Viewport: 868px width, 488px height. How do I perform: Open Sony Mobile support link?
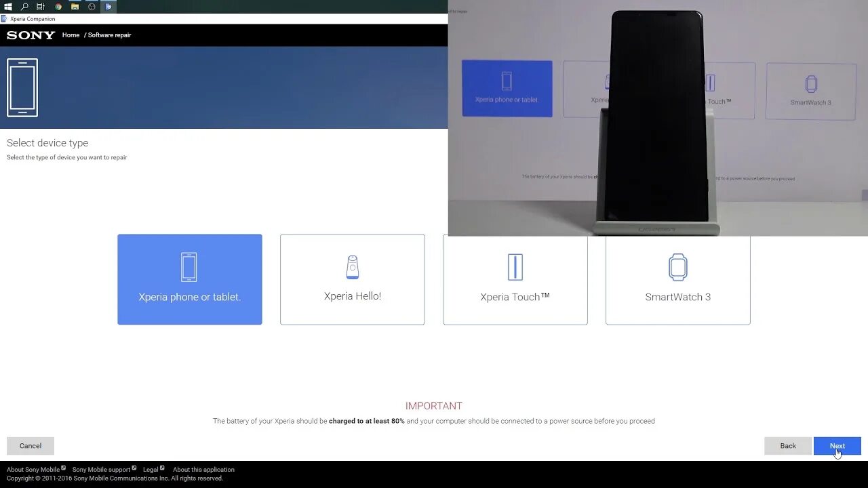pyautogui.click(x=101, y=470)
